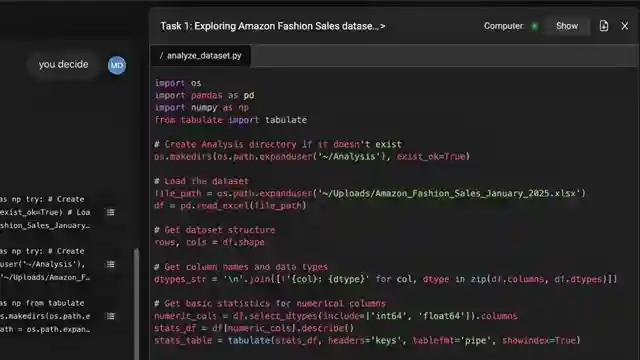Click 'shion_Sales_January…' snippet text in chat
The width and height of the screenshot is (640, 360).
coord(45,225)
